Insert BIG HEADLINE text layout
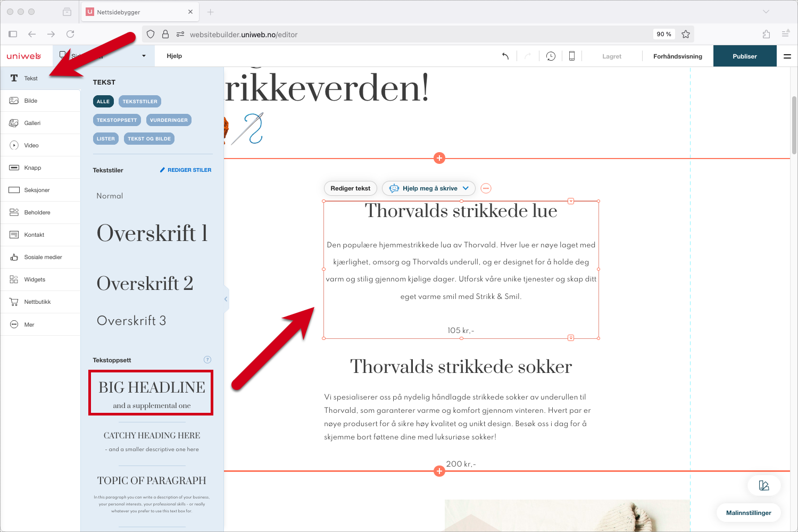 (x=151, y=393)
